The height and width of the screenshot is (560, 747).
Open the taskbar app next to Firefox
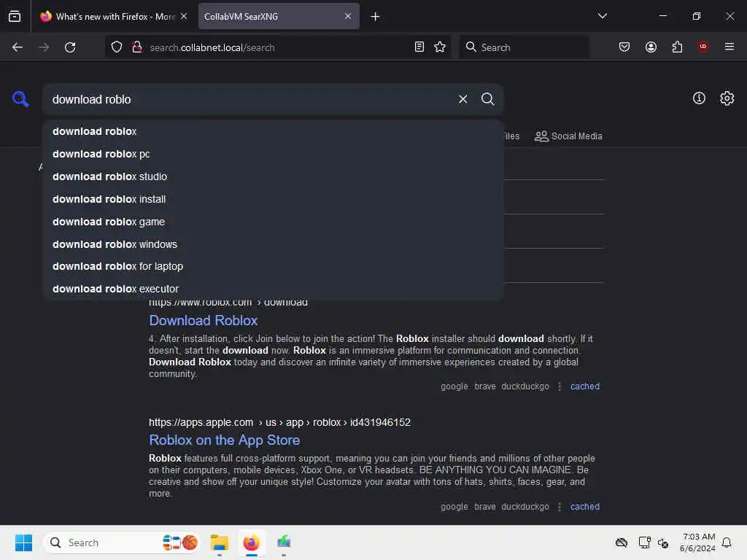[284, 542]
